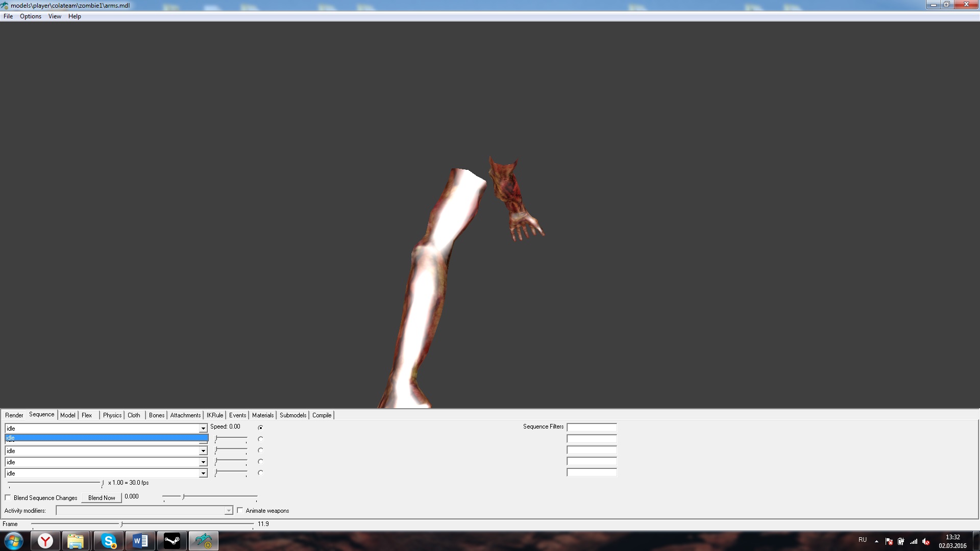The height and width of the screenshot is (551, 980).
Task: Switch to Microsoft Word in taskbar
Action: click(x=140, y=541)
